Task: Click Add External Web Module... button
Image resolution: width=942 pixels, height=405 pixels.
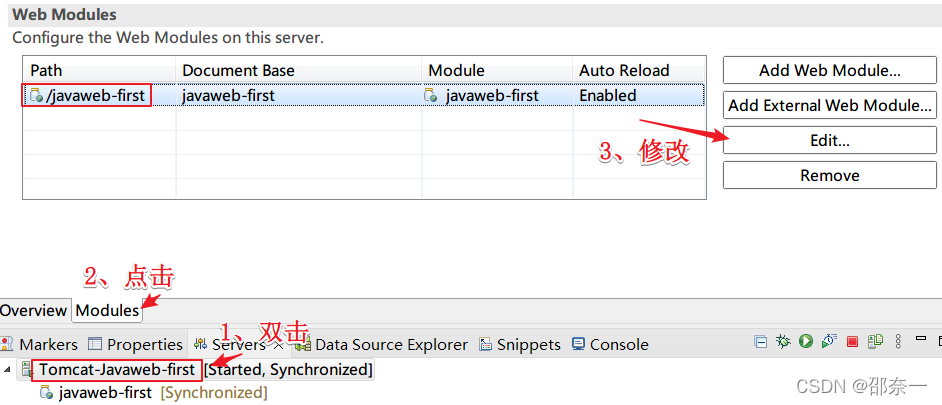Action: 830,106
